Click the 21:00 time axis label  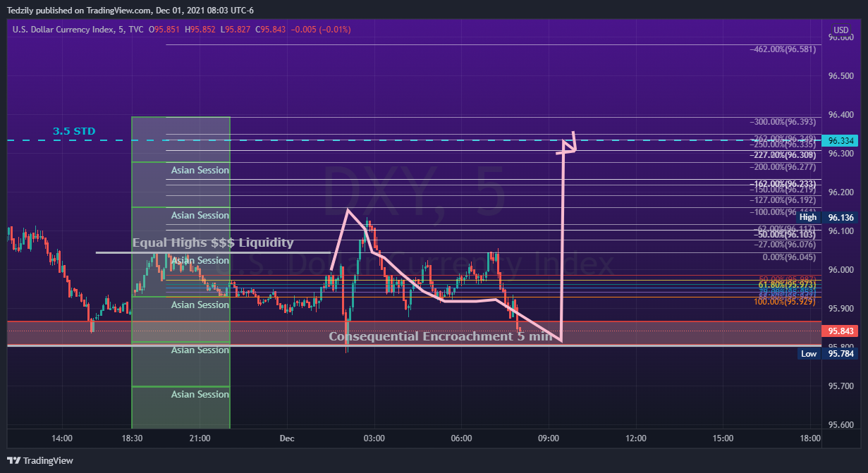pyautogui.click(x=200, y=438)
